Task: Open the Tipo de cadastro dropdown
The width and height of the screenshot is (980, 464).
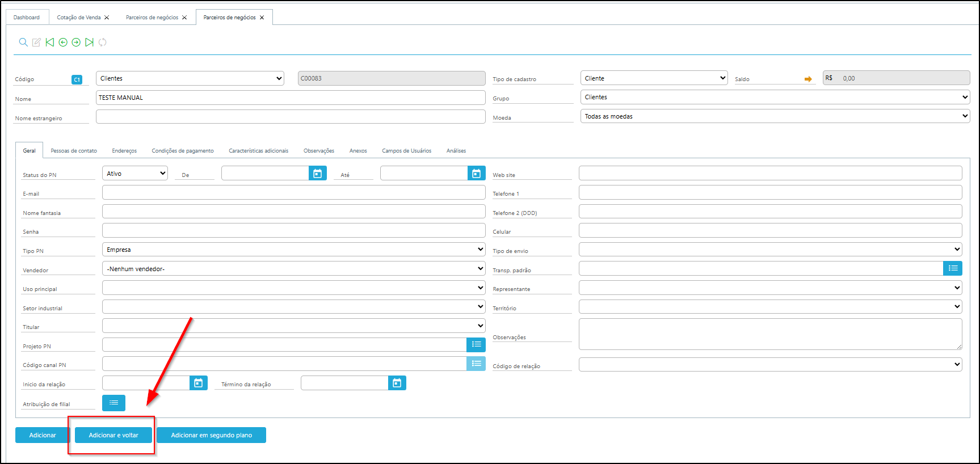Action: (x=654, y=78)
